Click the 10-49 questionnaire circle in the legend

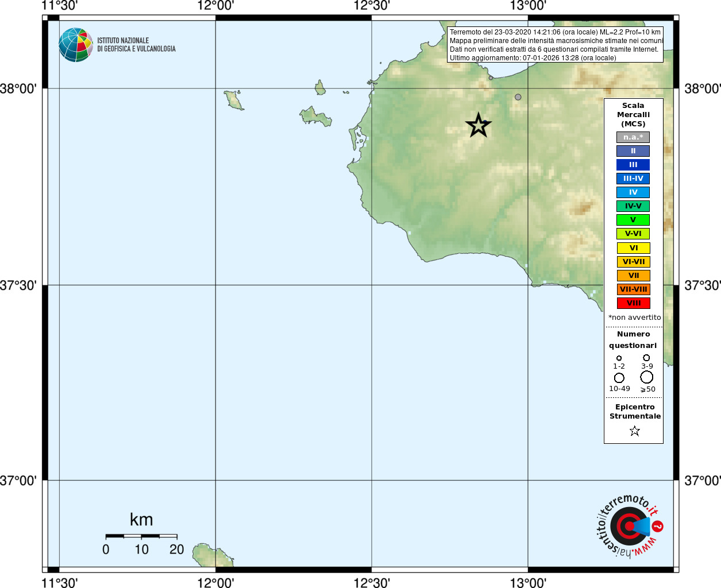pyautogui.click(x=619, y=378)
